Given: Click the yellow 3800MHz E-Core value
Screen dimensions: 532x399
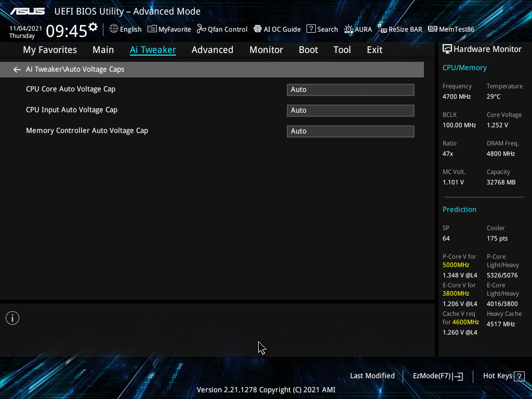Looking at the screenshot, I should click(x=456, y=293).
